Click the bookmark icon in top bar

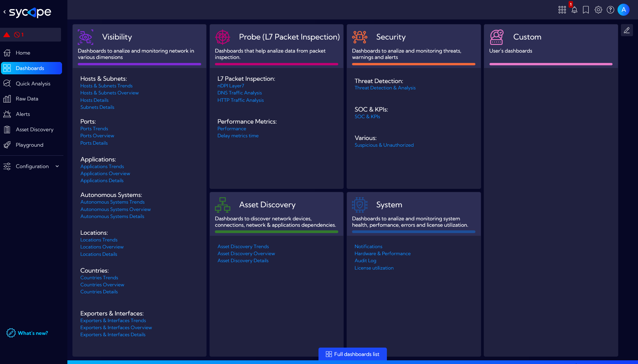(586, 10)
